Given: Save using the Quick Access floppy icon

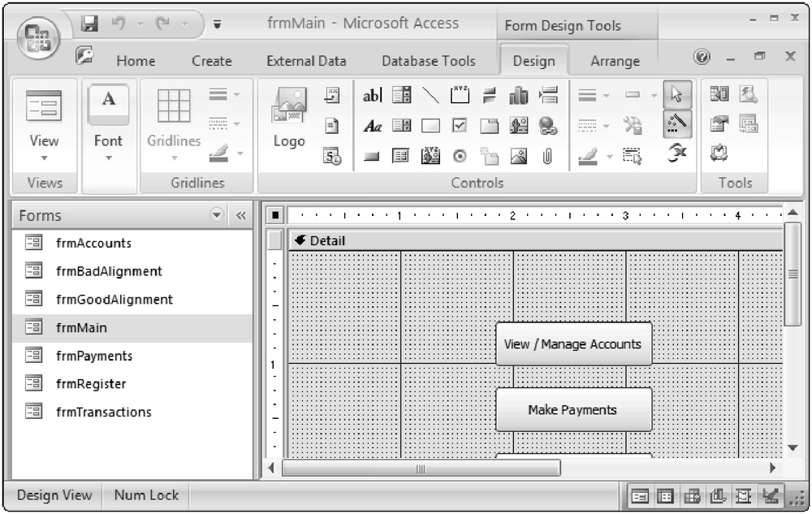Looking at the screenshot, I should 90,24.
